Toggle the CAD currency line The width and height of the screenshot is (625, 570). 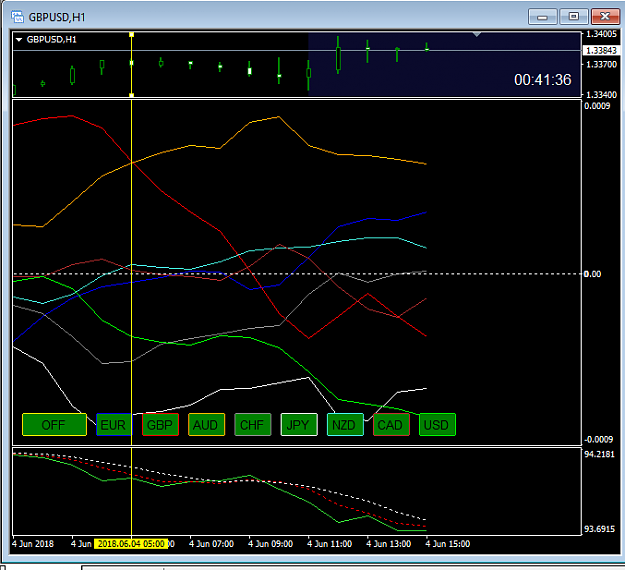click(x=391, y=425)
